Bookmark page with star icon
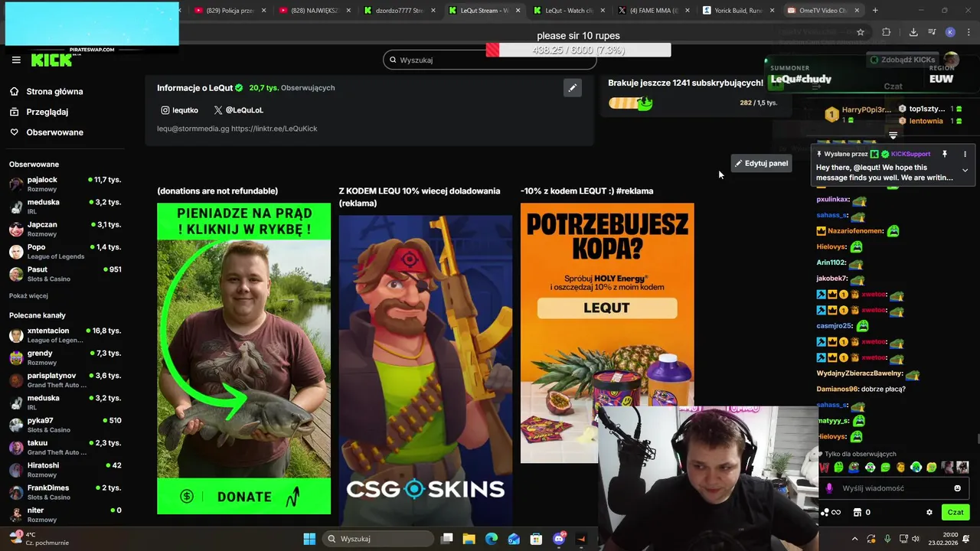 [861, 32]
